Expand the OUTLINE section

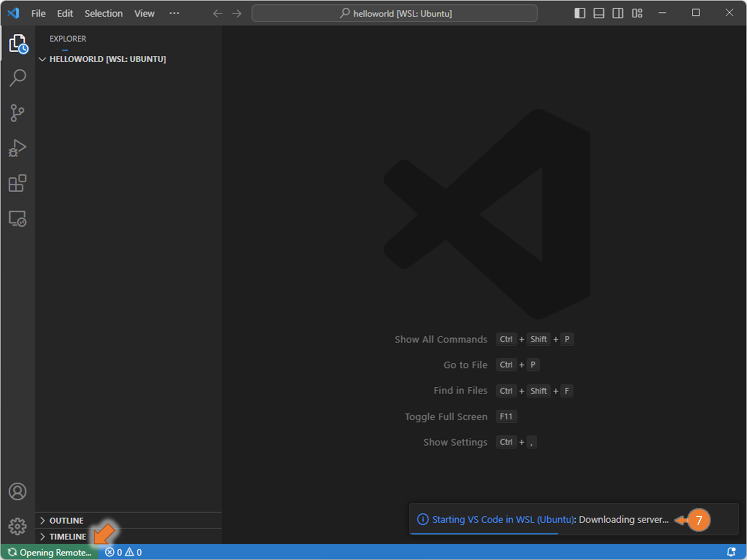[128, 521]
